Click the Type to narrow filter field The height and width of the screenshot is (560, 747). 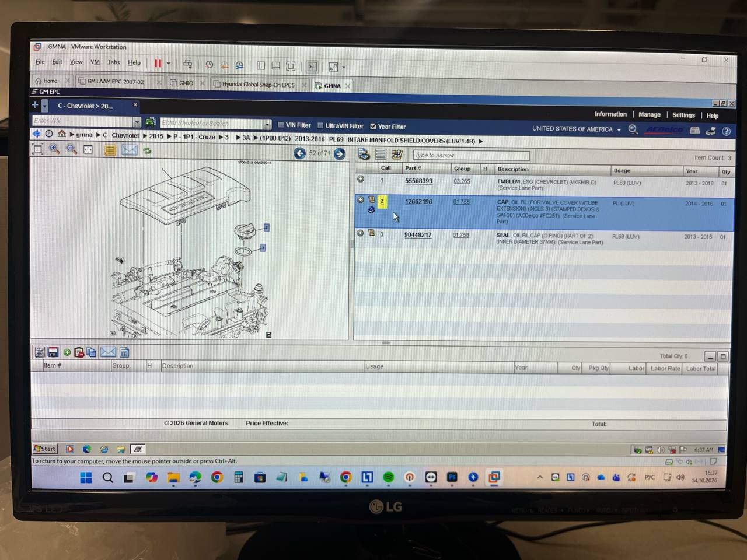point(471,155)
